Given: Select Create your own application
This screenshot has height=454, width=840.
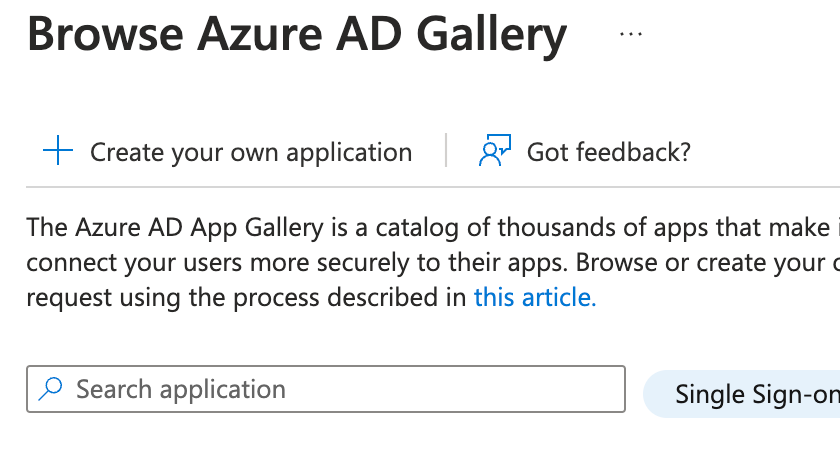Looking at the screenshot, I should (x=228, y=152).
